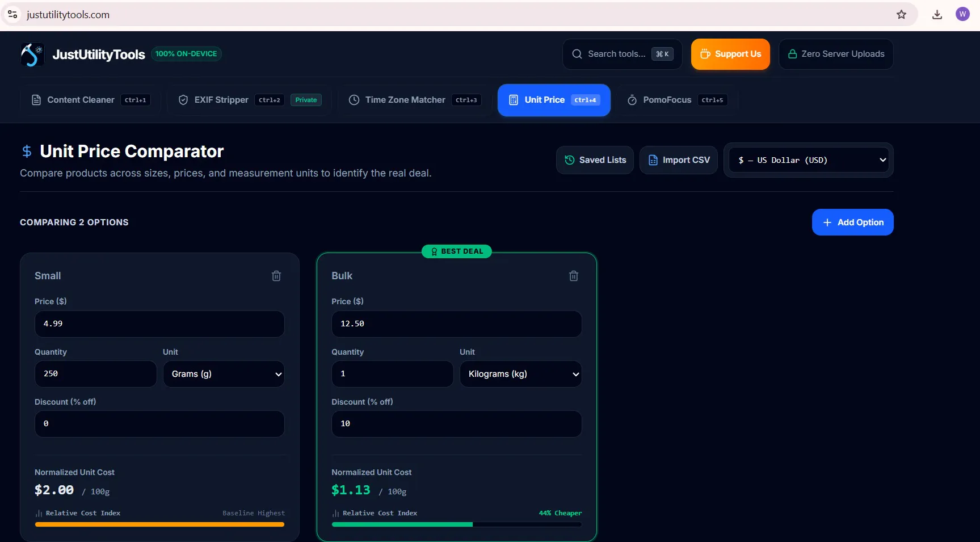Click Import CSV button

(679, 160)
